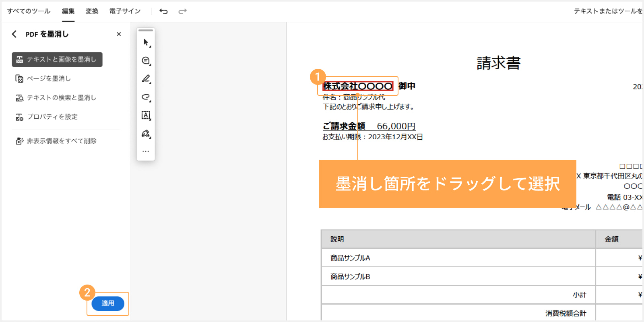Click the undo arrow icon
The height and width of the screenshot is (322, 644).
click(163, 11)
